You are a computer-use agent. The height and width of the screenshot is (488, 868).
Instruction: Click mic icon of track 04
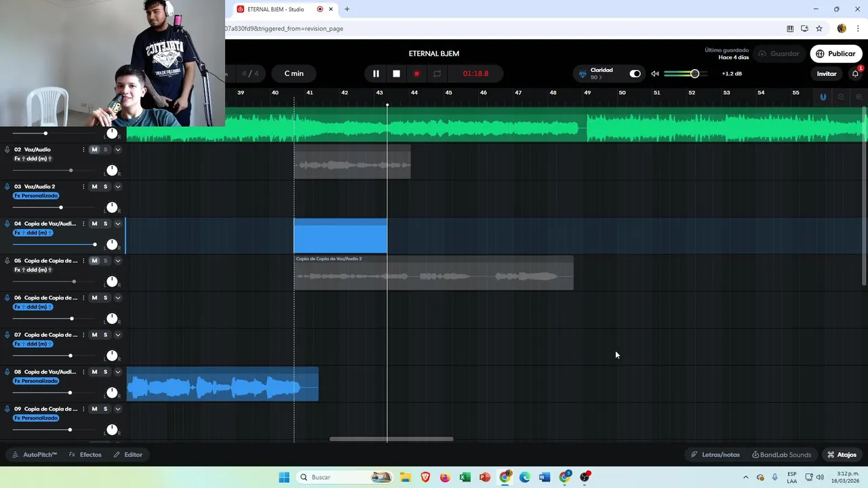[x=7, y=224]
